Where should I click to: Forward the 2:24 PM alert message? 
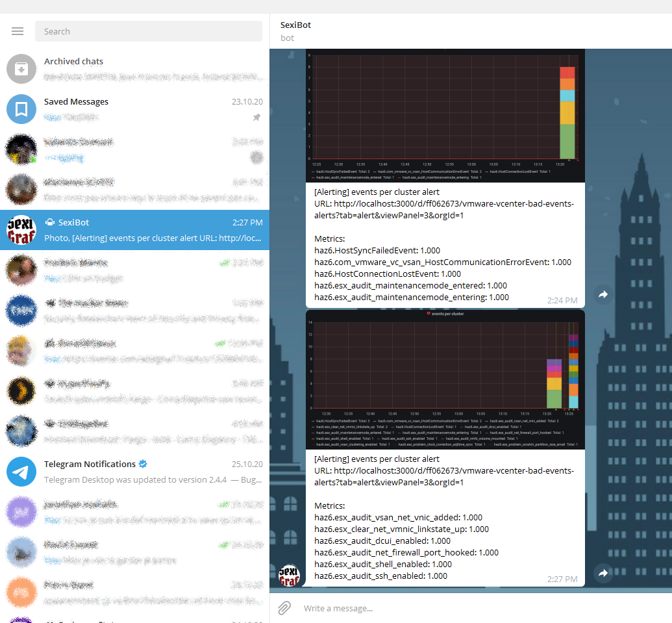pyautogui.click(x=603, y=294)
